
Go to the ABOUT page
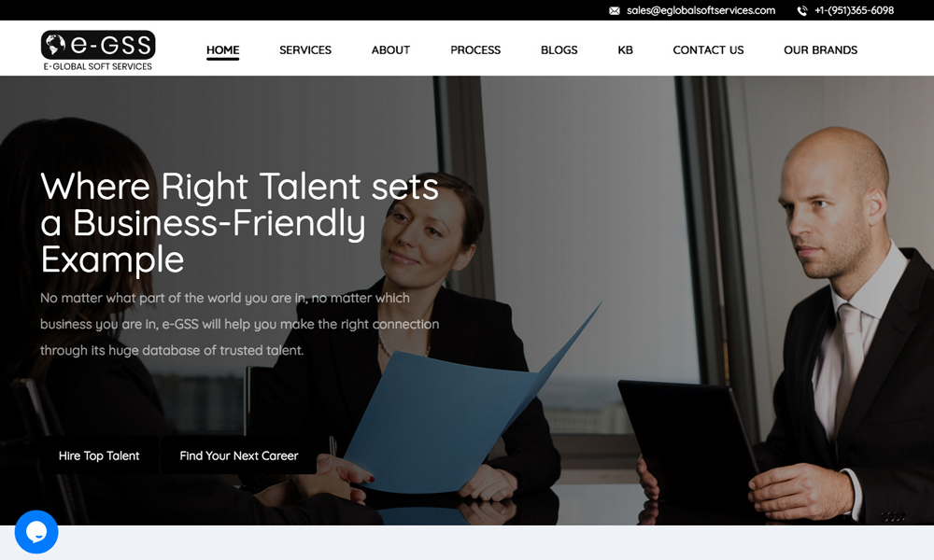pyautogui.click(x=390, y=50)
